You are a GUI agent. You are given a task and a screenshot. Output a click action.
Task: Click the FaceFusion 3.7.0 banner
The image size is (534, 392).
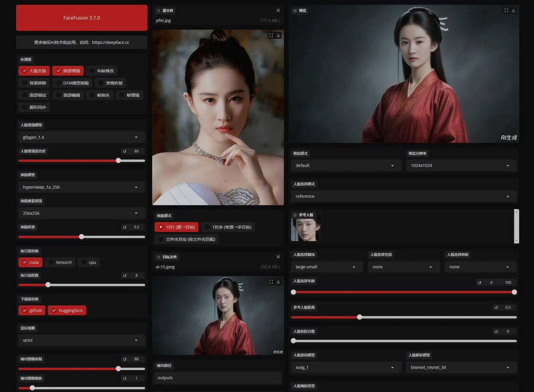82,18
